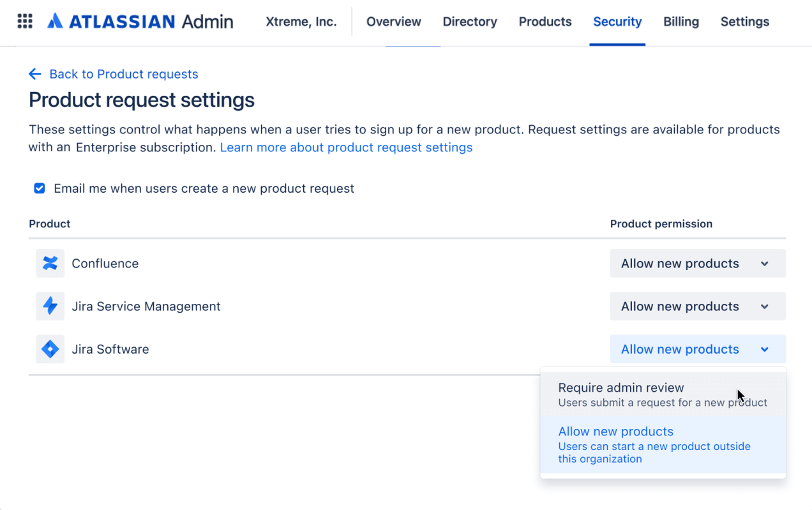Go back to Product requests

pos(123,73)
